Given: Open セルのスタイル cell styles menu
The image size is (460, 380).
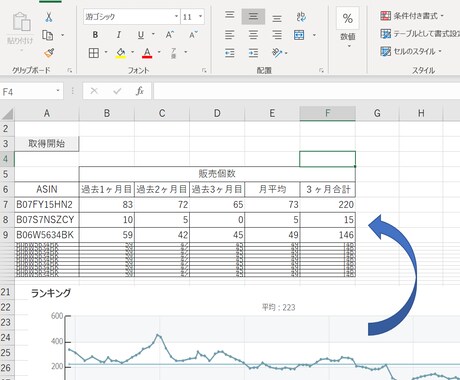Looking at the screenshot, I should pyautogui.click(x=411, y=51).
